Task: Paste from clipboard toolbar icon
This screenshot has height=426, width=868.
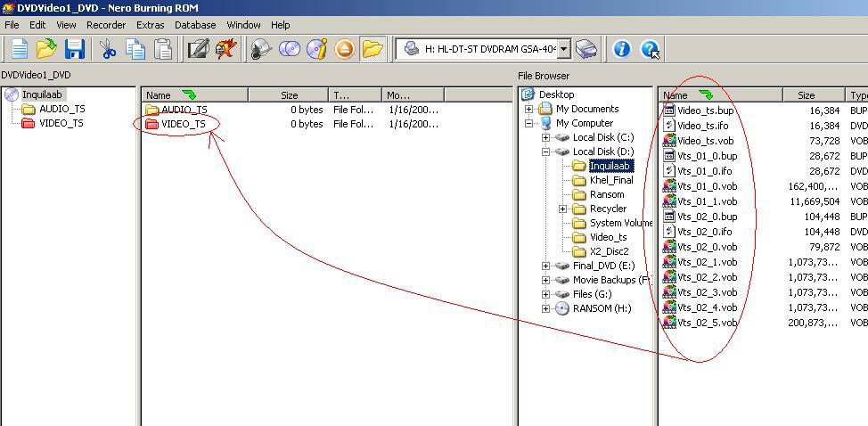Action: (163, 49)
